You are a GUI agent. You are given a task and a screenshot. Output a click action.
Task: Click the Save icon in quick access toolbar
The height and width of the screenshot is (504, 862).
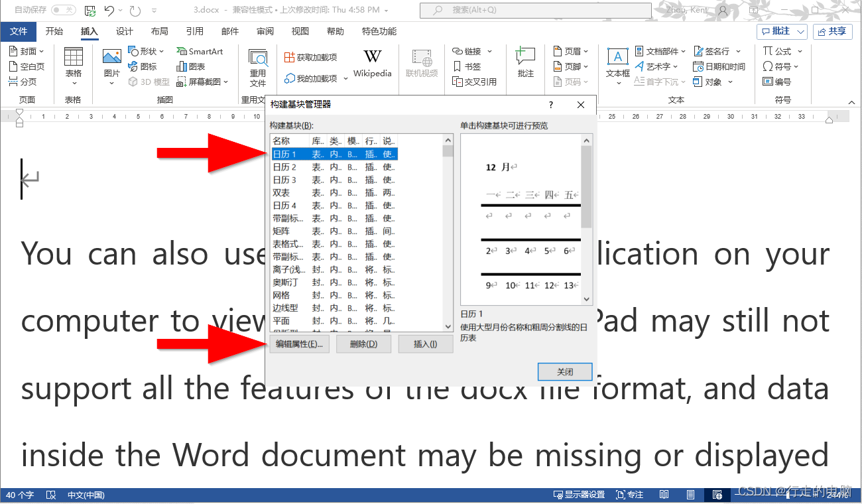click(90, 10)
